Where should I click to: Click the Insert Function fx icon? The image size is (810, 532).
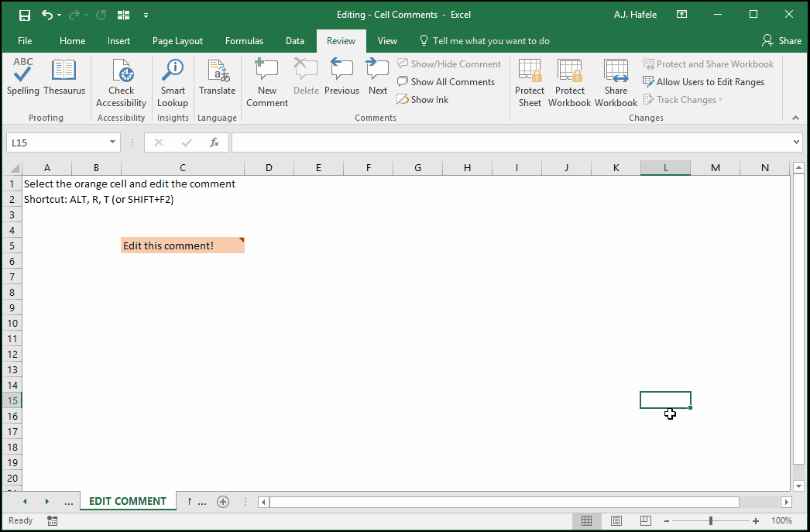tap(215, 142)
